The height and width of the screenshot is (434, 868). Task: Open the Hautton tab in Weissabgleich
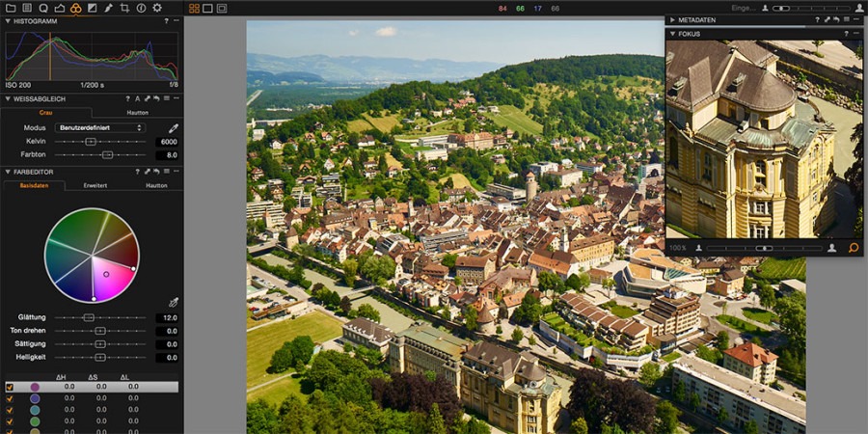(137, 113)
